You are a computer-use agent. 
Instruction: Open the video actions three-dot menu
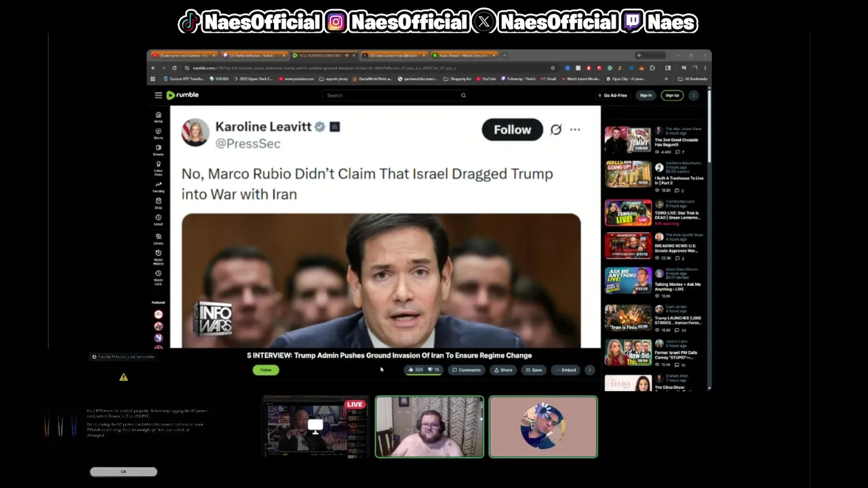point(589,370)
